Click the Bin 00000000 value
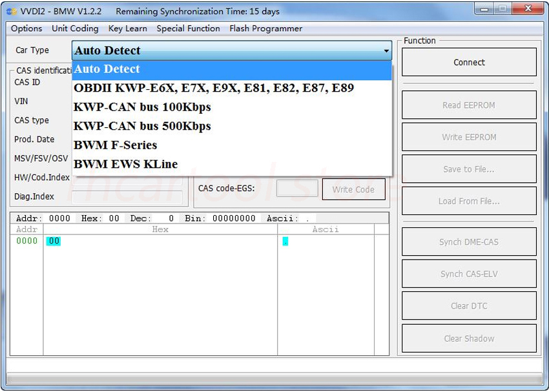549x392 pixels. 234,218
